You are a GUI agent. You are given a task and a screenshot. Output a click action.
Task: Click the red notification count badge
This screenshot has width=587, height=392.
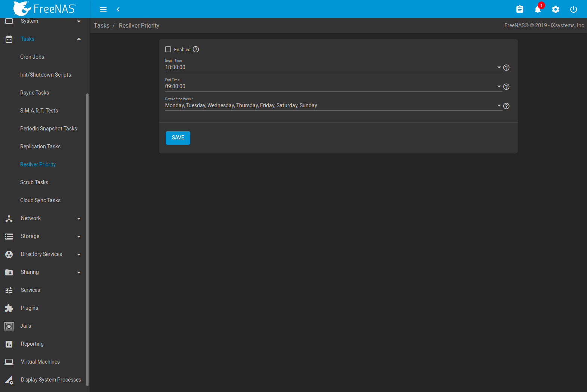pyautogui.click(x=541, y=5)
